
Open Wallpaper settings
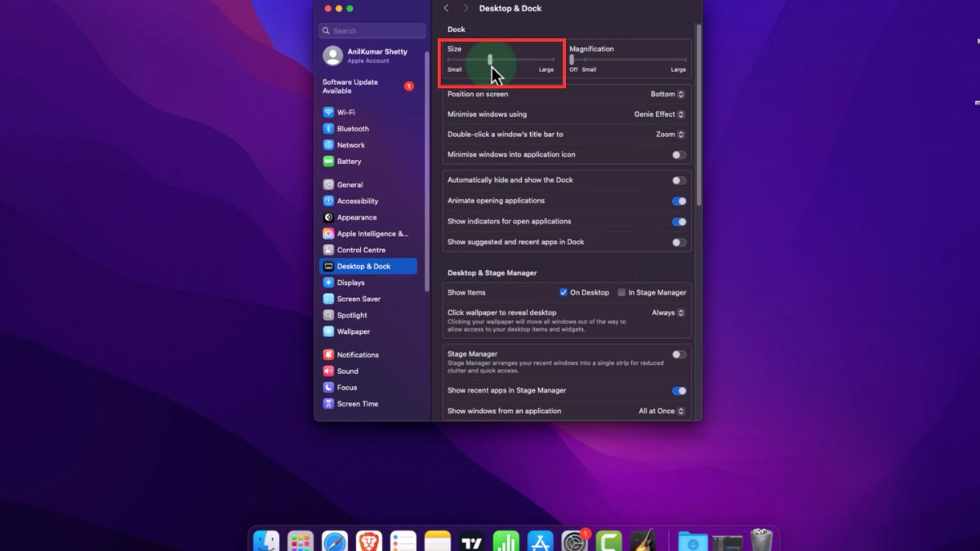coord(352,331)
